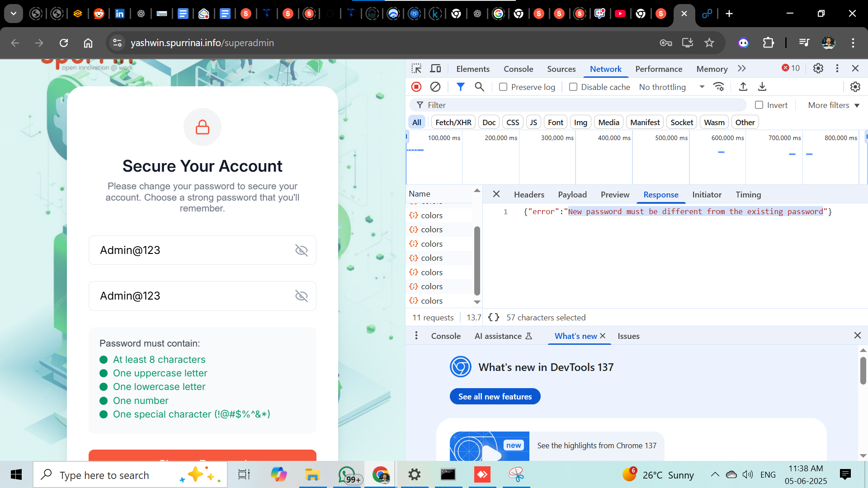Click the stop recording network log icon

click(416, 87)
